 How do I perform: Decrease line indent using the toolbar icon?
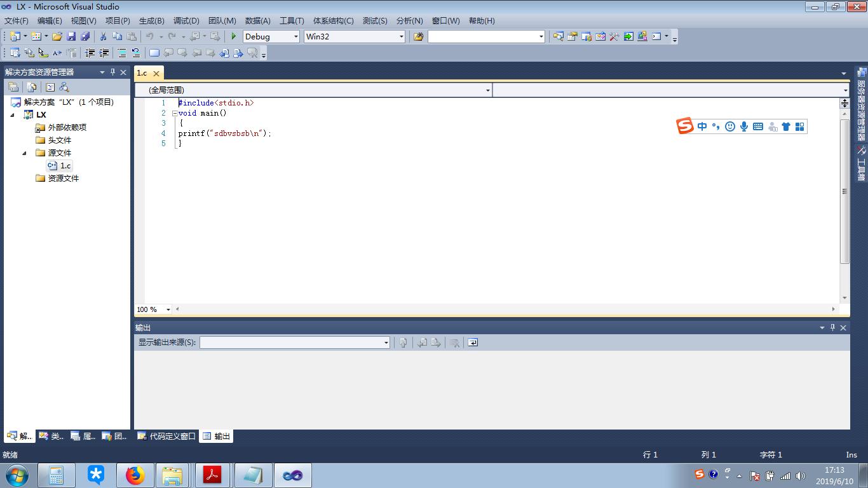(90, 53)
